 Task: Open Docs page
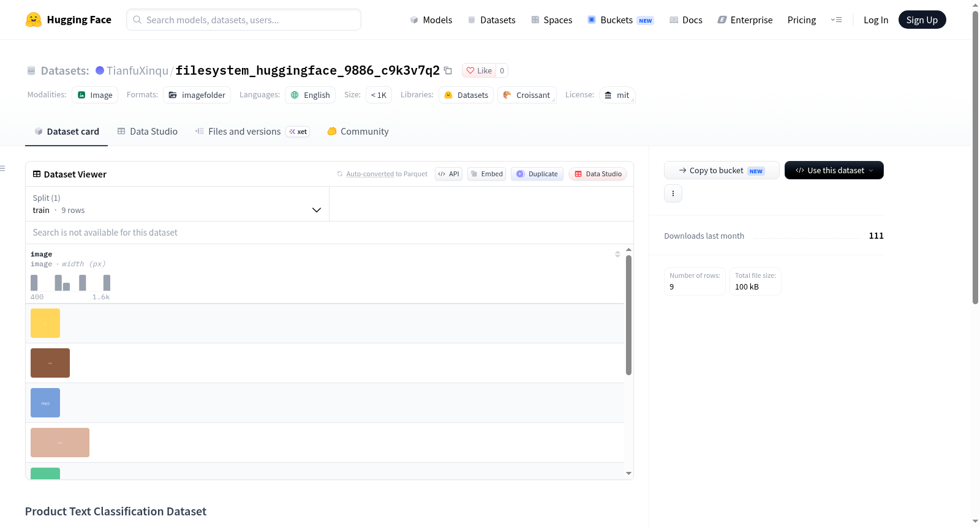(685, 20)
